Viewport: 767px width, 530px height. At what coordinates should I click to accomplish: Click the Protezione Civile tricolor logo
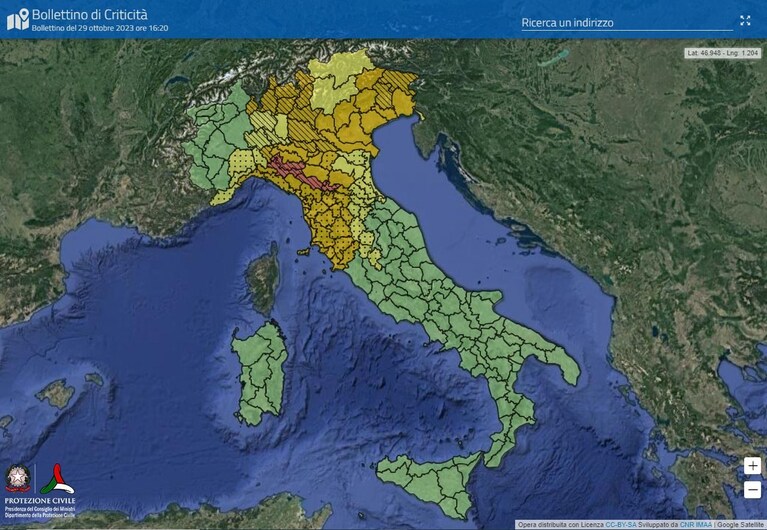coord(57,479)
